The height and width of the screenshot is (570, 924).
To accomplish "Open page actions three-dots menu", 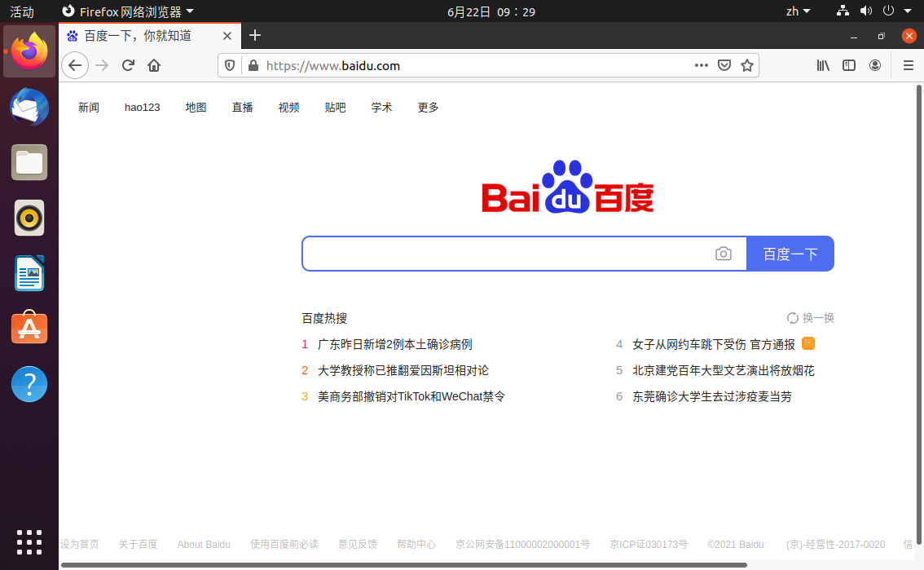I will tap(702, 65).
